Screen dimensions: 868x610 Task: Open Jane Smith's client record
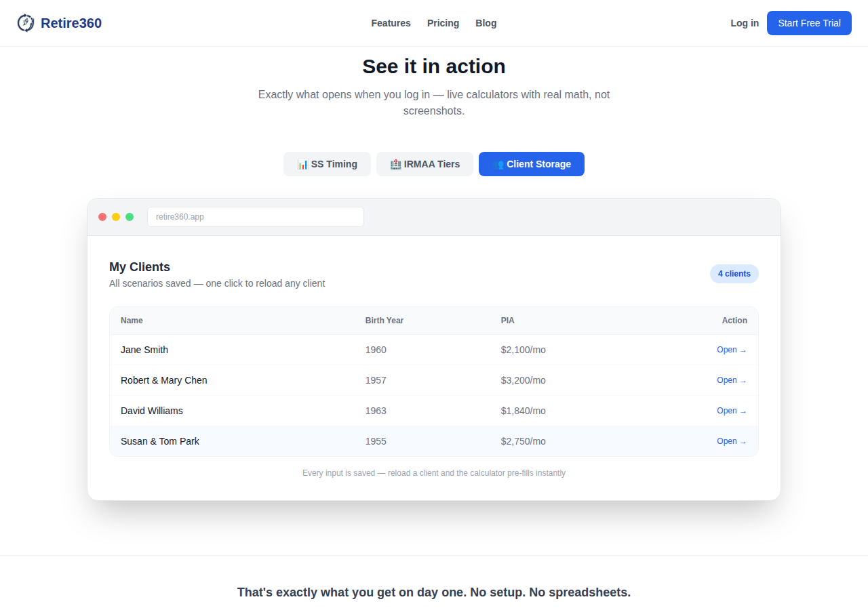point(732,350)
